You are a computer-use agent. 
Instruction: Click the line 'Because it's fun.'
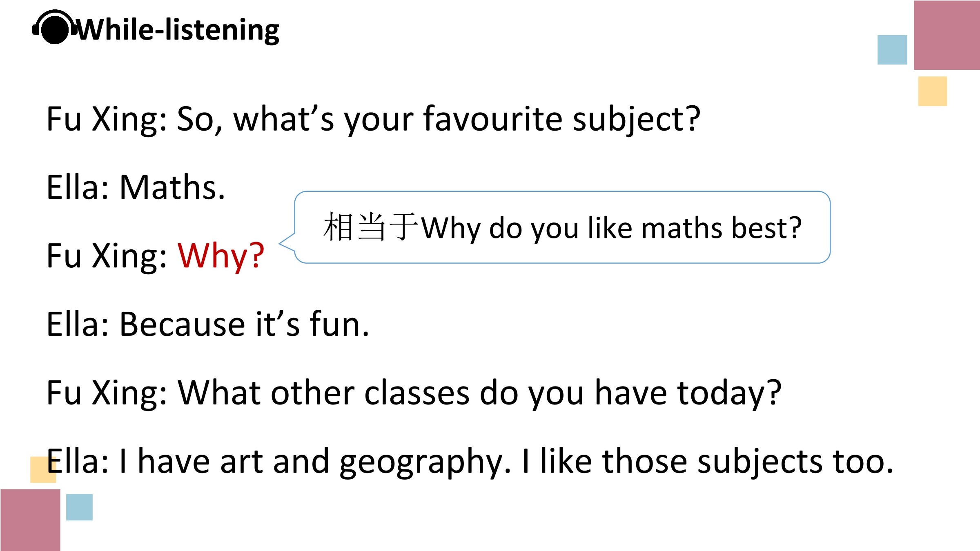coord(244,324)
